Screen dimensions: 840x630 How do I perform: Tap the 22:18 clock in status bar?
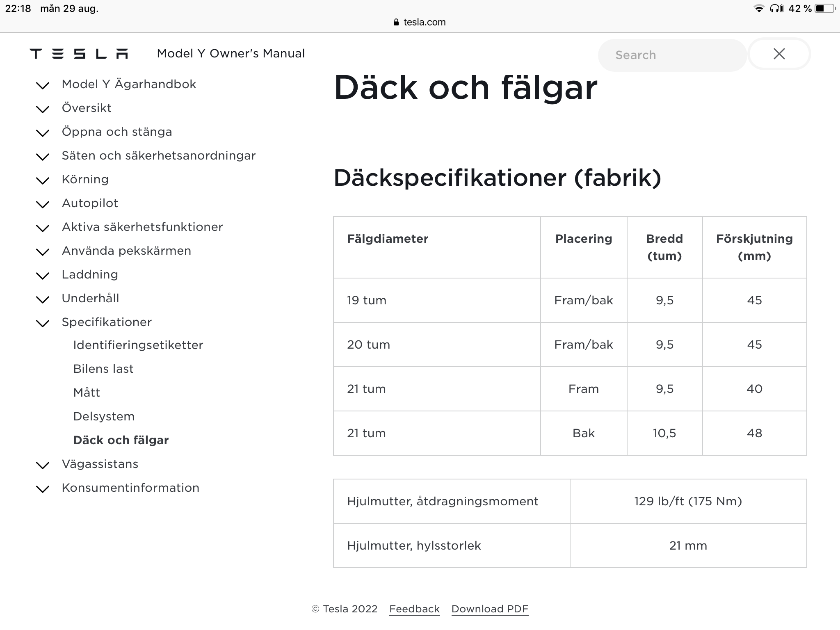click(x=18, y=9)
